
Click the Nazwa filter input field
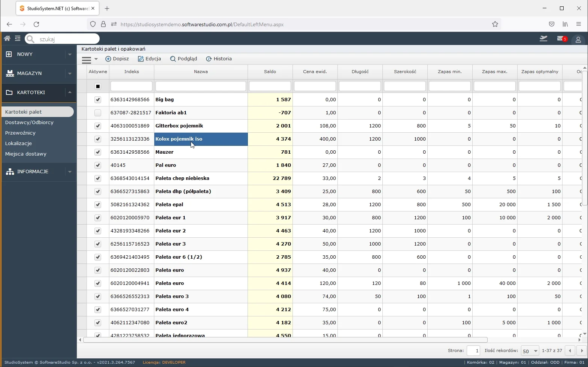(x=201, y=86)
